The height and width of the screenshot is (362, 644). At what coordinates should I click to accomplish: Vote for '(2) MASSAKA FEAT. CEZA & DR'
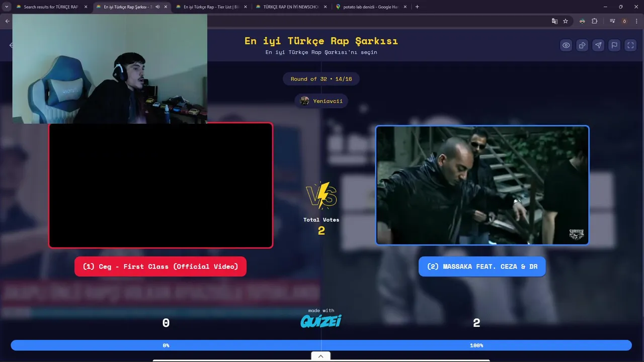click(482, 266)
